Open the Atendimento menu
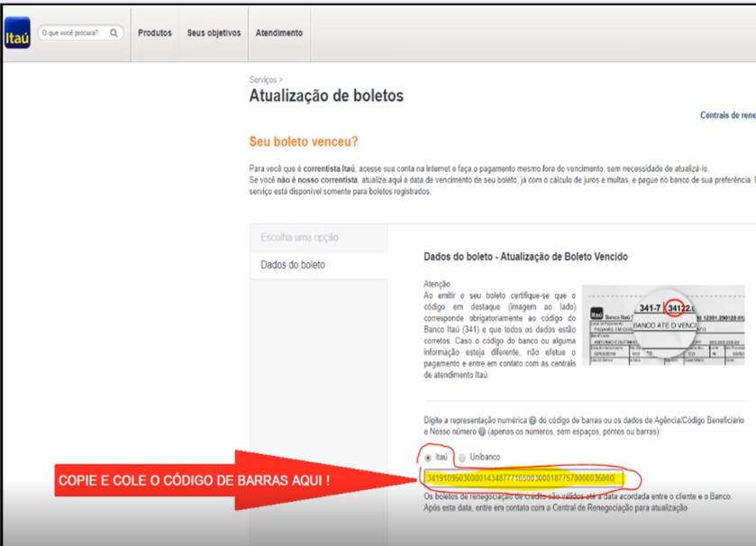The width and height of the screenshot is (756, 546). (x=279, y=32)
